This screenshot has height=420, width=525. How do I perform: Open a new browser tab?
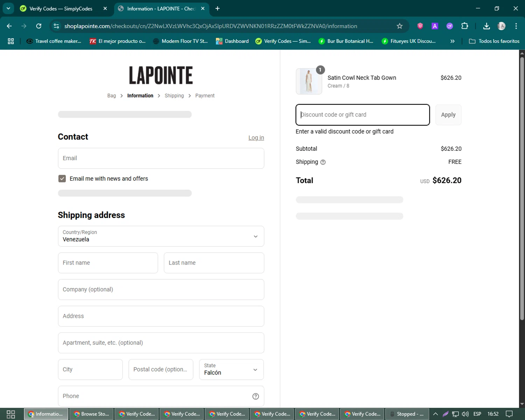217,8
